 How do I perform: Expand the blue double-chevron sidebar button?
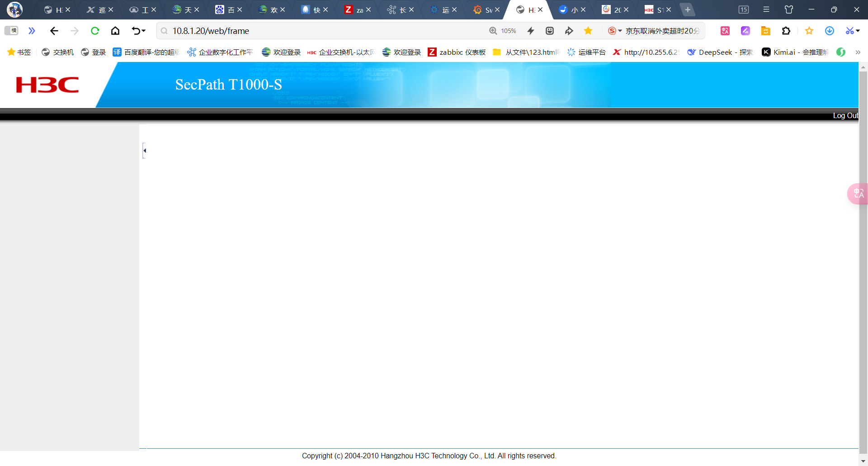[32, 31]
